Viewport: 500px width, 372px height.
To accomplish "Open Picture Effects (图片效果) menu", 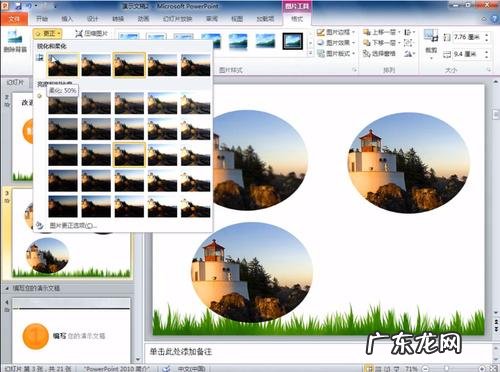I will point(336,43).
